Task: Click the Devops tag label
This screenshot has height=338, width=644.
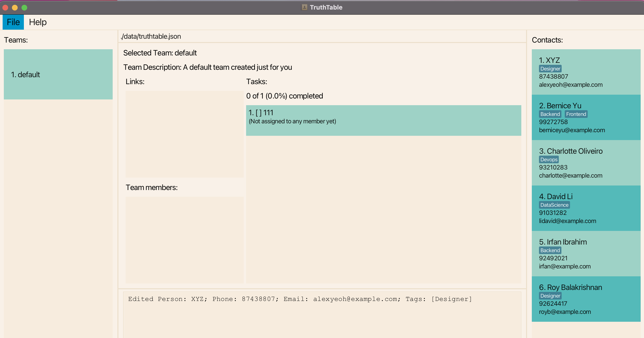Action: (x=549, y=159)
